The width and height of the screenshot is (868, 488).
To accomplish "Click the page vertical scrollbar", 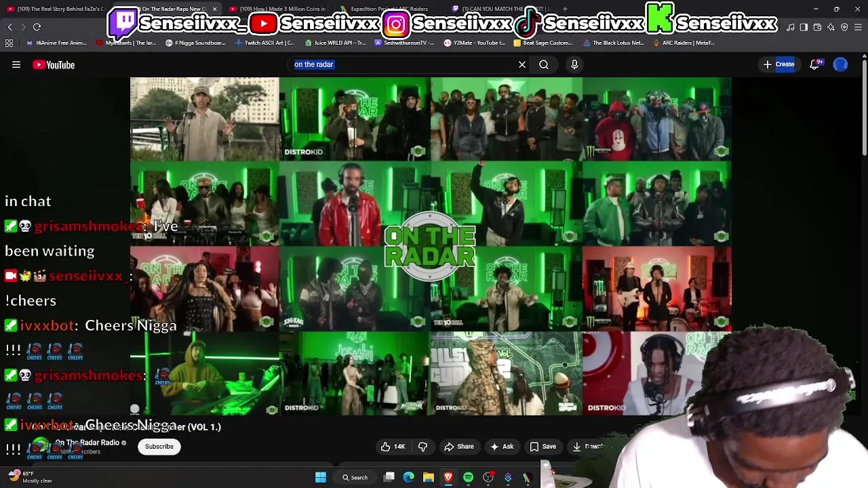I will (864, 108).
